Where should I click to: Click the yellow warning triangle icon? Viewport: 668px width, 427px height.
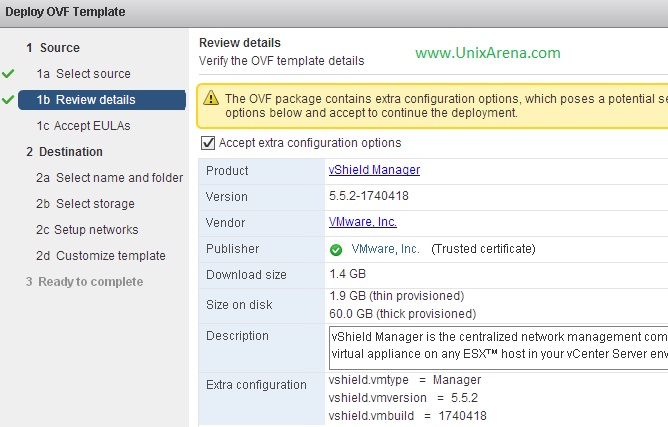click(x=210, y=98)
